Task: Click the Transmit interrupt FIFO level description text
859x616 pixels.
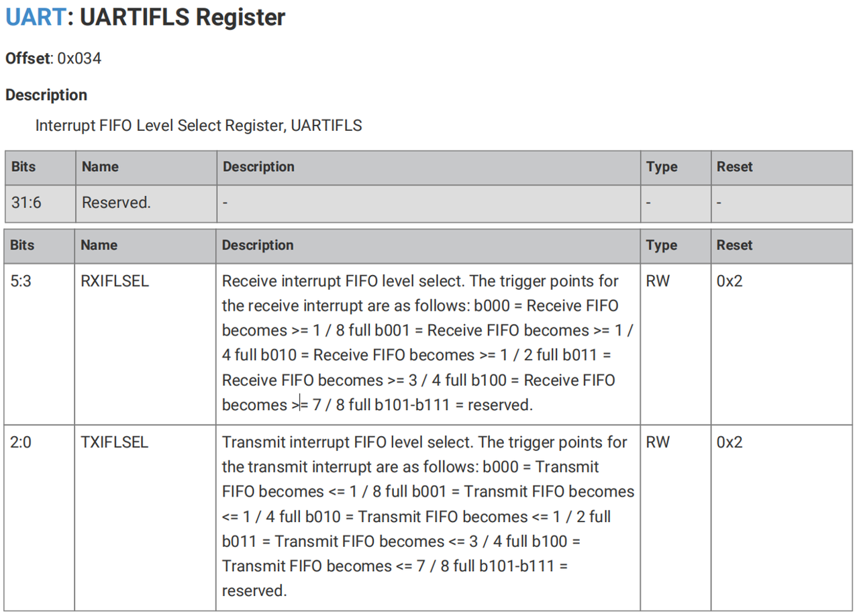Action: [427, 517]
